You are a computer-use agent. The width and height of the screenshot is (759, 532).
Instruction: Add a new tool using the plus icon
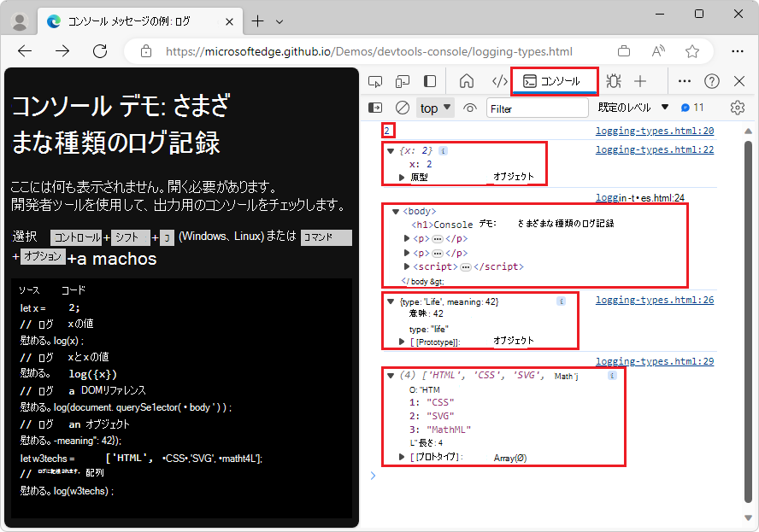point(639,80)
